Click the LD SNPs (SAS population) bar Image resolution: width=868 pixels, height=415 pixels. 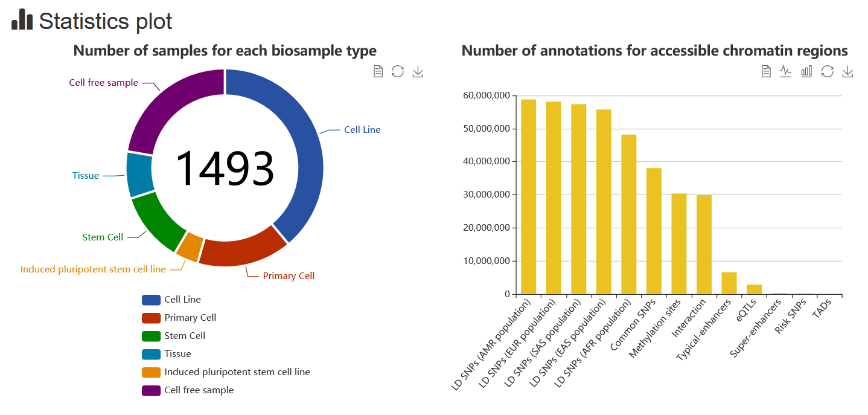[x=578, y=199]
